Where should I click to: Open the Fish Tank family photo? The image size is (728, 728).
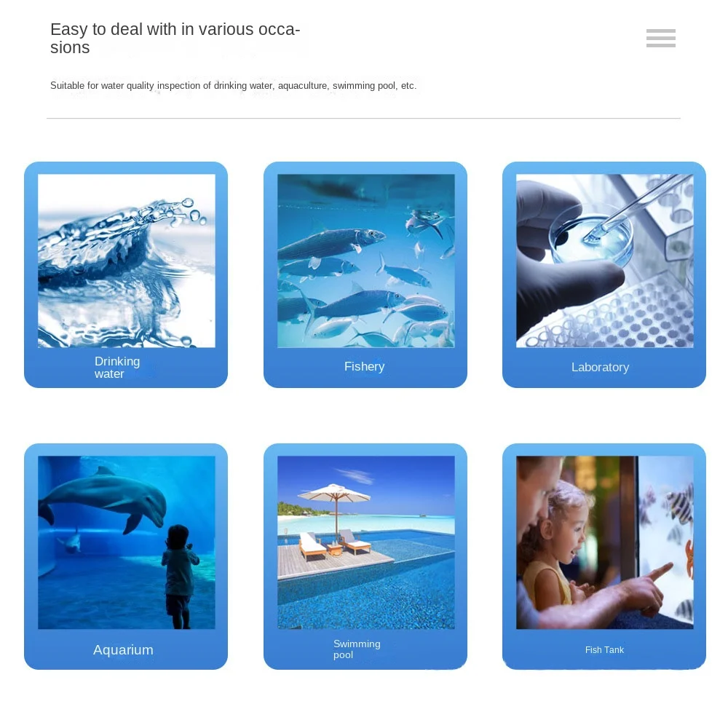(x=604, y=542)
